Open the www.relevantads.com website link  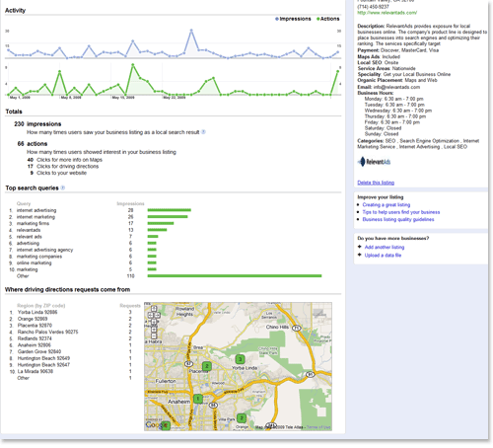click(387, 13)
